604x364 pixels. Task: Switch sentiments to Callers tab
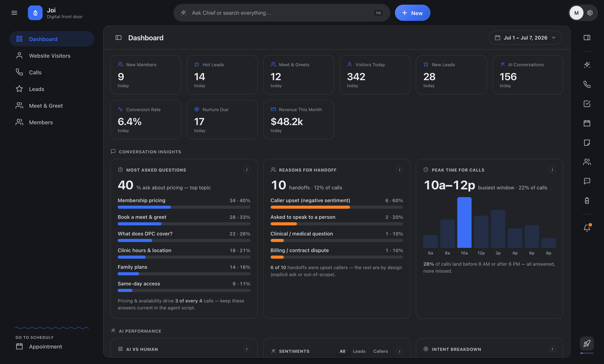tap(380, 351)
